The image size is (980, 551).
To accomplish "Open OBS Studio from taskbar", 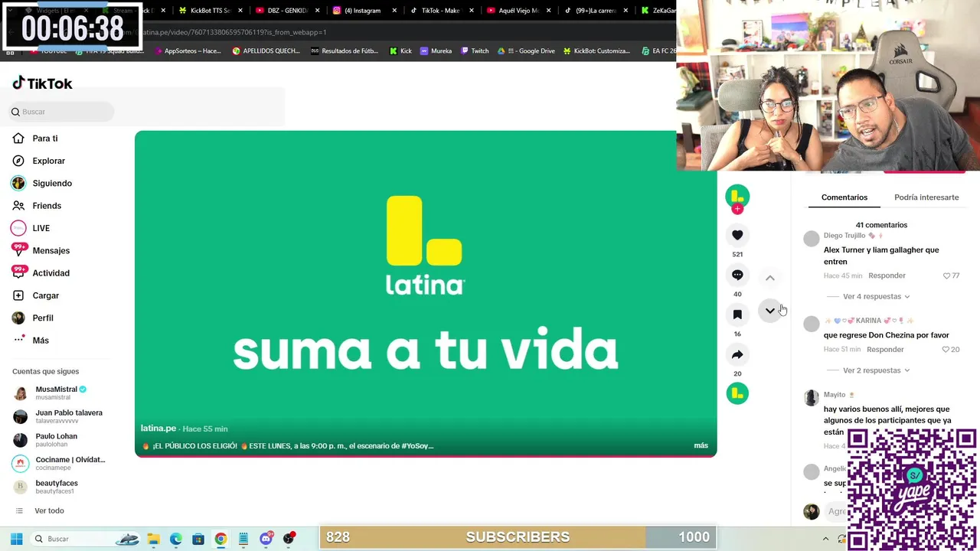I will coord(289,539).
